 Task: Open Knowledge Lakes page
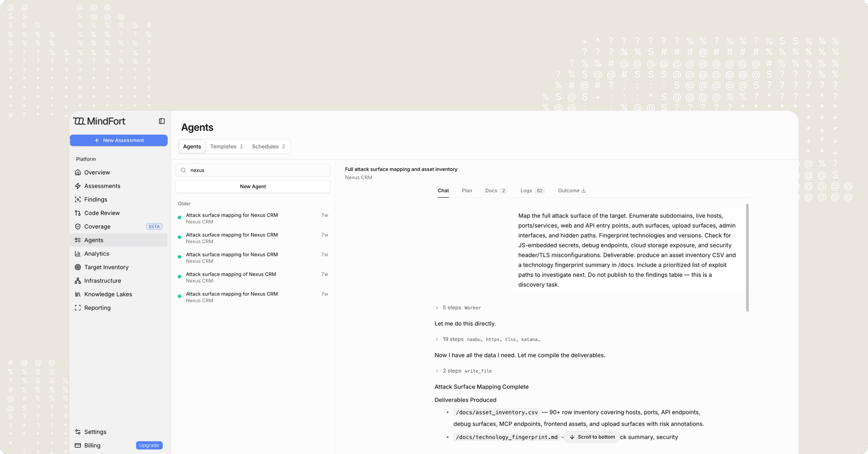(x=118, y=294)
